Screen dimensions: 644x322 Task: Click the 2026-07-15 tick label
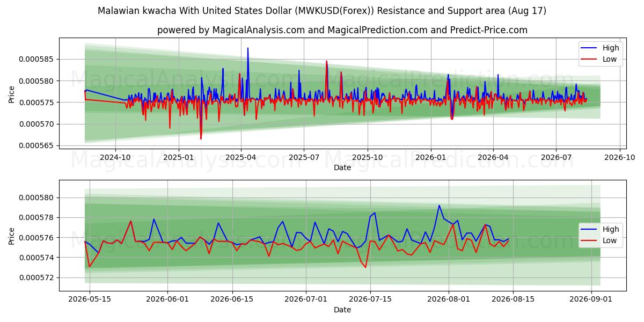[x=370, y=299]
